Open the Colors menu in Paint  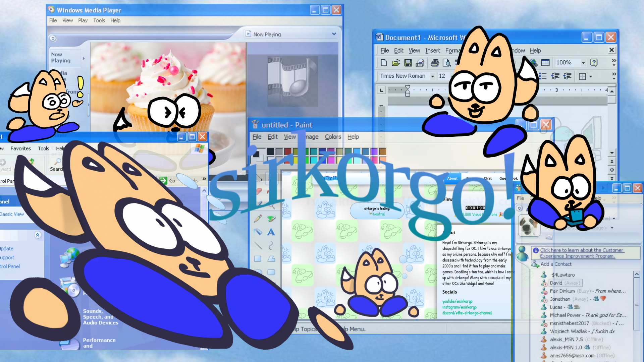333,137
